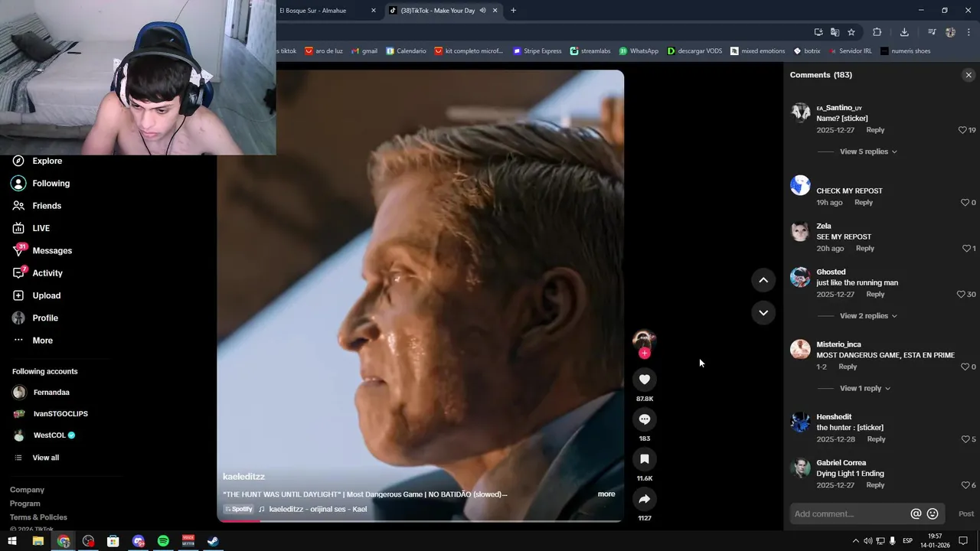The image size is (980, 551).
Task: Like Ghosted's comment
Action: (x=961, y=295)
